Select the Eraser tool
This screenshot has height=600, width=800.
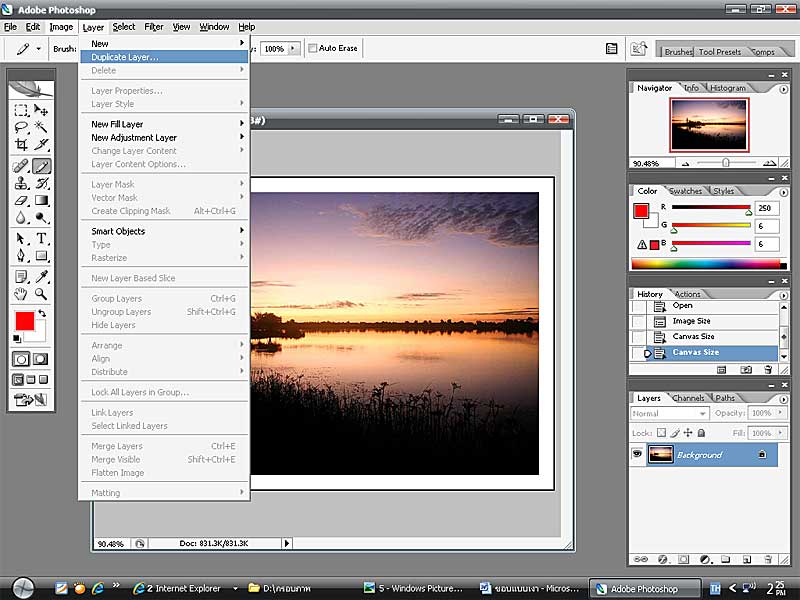click(x=21, y=201)
